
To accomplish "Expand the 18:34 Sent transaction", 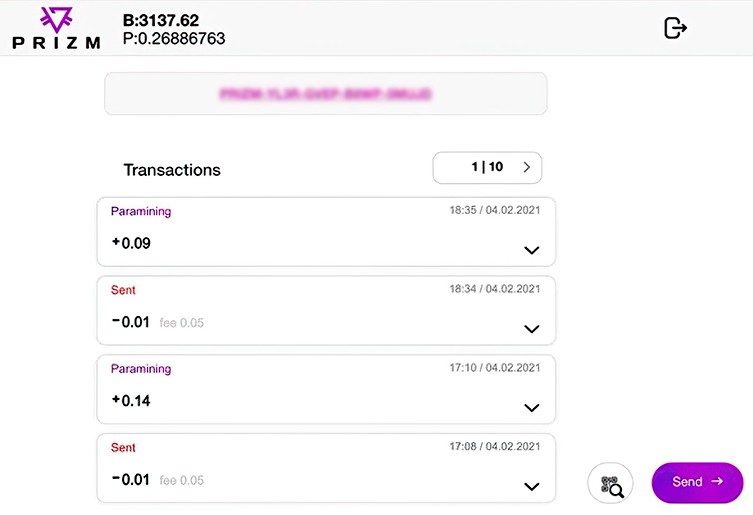I will coord(532,329).
